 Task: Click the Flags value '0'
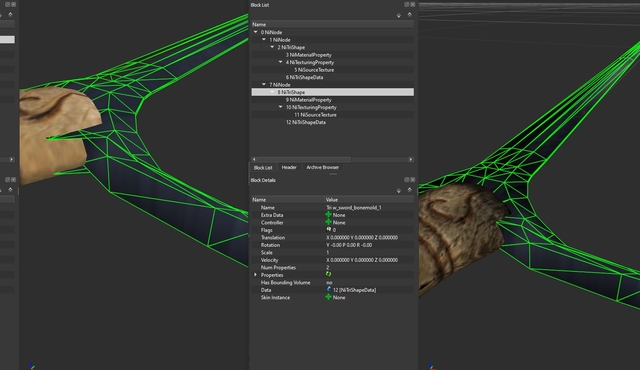tap(334, 230)
